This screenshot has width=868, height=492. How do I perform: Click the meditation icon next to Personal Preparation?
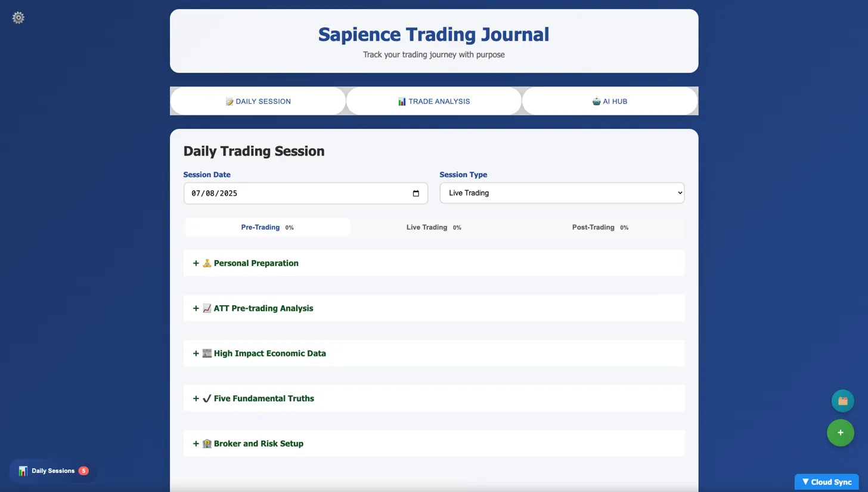point(206,263)
